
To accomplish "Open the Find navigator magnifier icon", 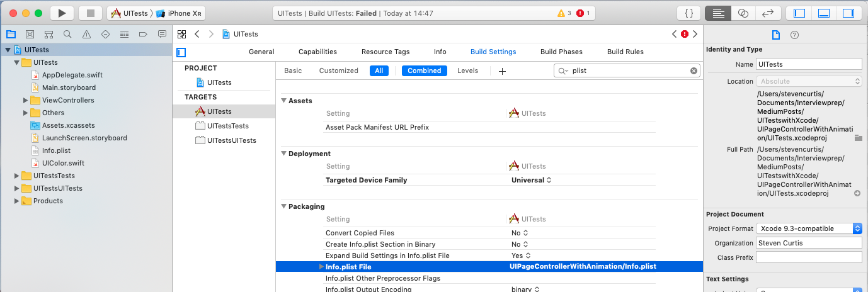I will pos(67,34).
